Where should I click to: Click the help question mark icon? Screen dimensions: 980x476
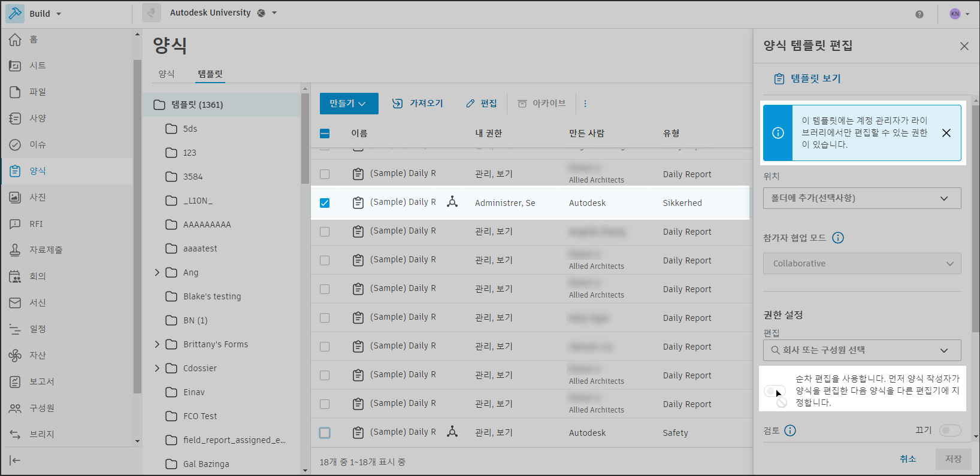pyautogui.click(x=919, y=14)
